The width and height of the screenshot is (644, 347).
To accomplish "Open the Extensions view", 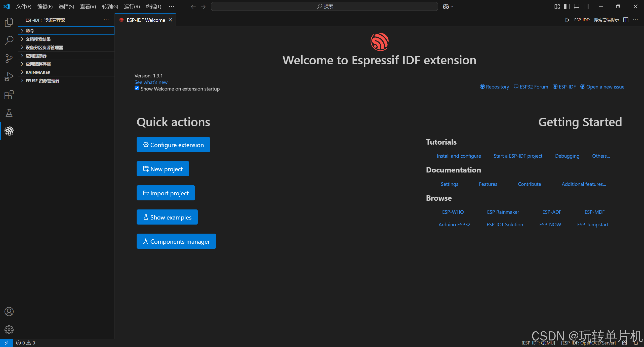I will pyautogui.click(x=9, y=95).
